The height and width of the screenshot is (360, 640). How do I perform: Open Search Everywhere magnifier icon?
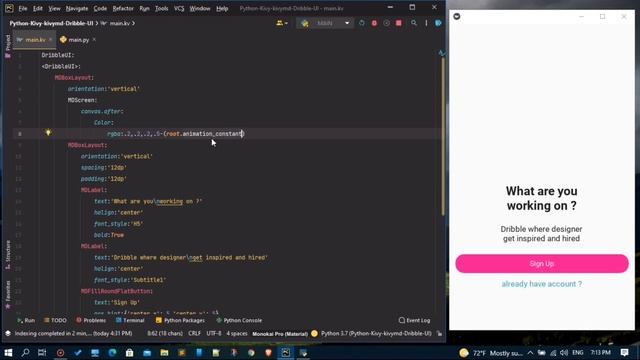pos(414,23)
